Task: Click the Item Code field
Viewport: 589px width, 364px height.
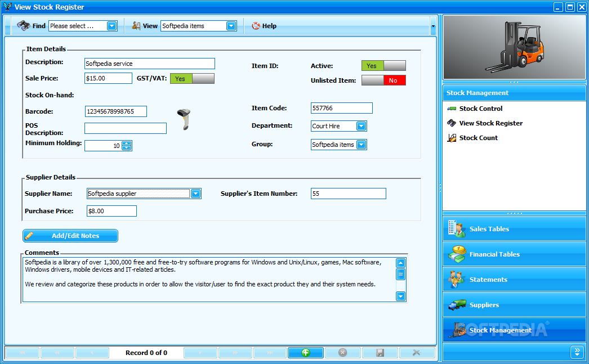Action: [341, 108]
